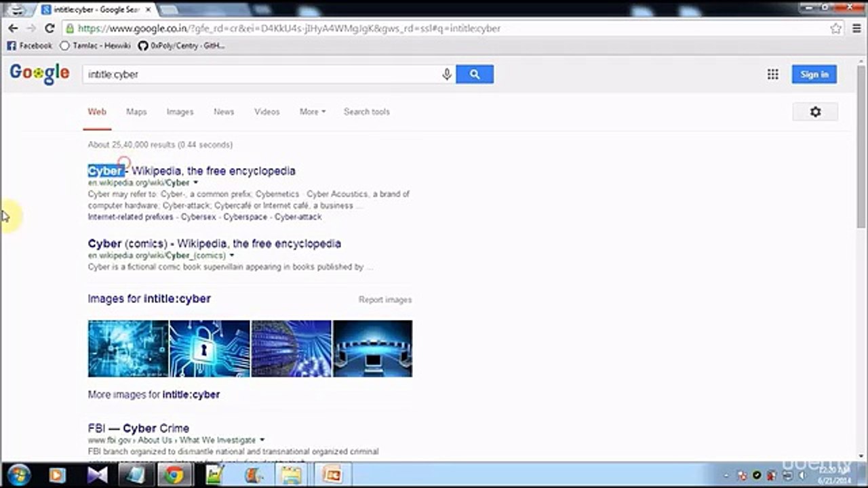Expand the More search categories dropdown
868x488 pixels.
tap(313, 112)
